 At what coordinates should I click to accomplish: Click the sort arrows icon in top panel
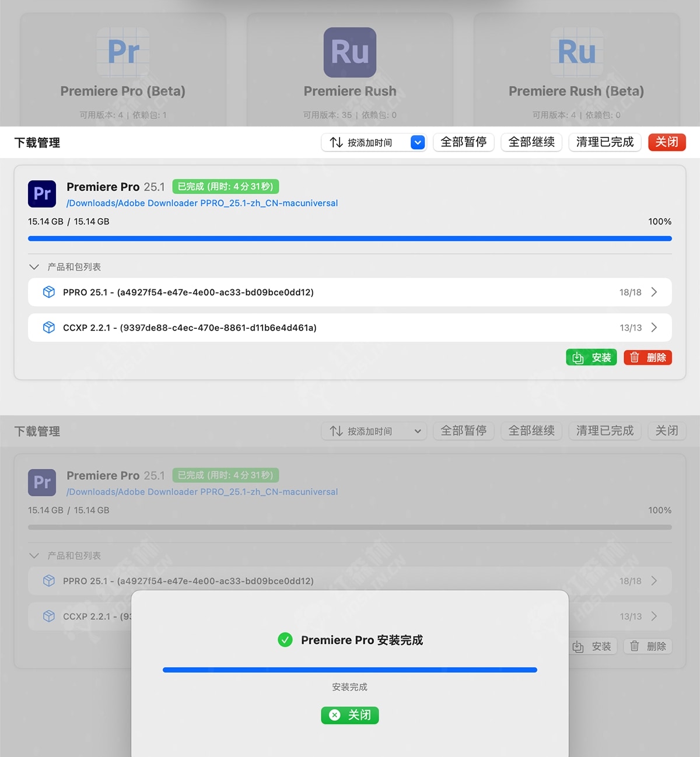click(336, 142)
